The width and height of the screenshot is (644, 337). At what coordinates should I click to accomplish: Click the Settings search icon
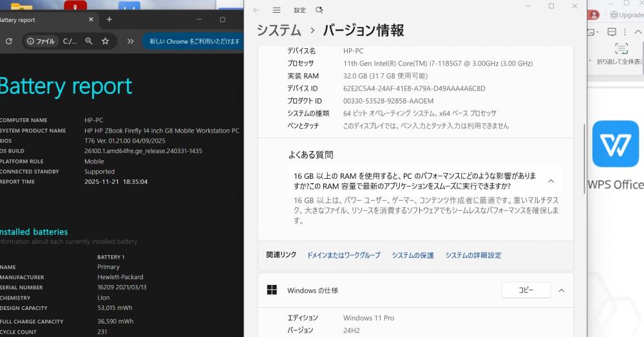pyautogui.click(x=319, y=10)
